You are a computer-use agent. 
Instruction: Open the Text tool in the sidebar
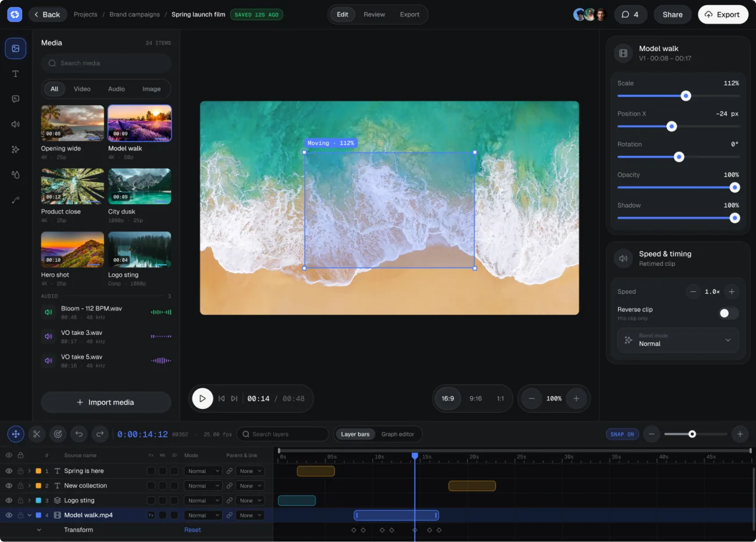click(16, 74)
